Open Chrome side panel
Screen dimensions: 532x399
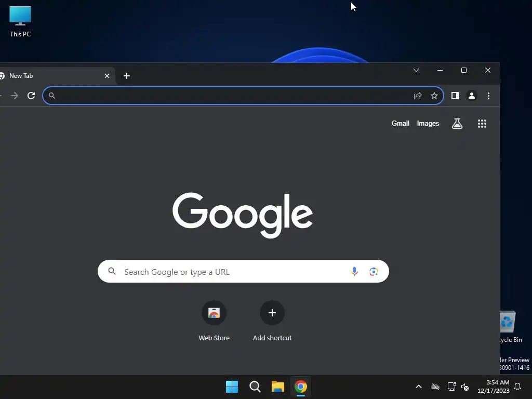(455, 96)
